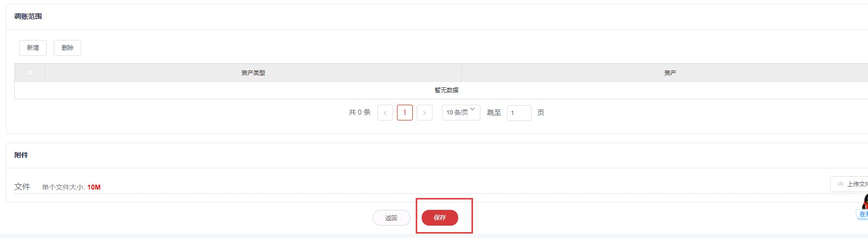Click the 暂无数据 empty table row
868x238 pixels.
pyautogui.click(x=441, y=90)
